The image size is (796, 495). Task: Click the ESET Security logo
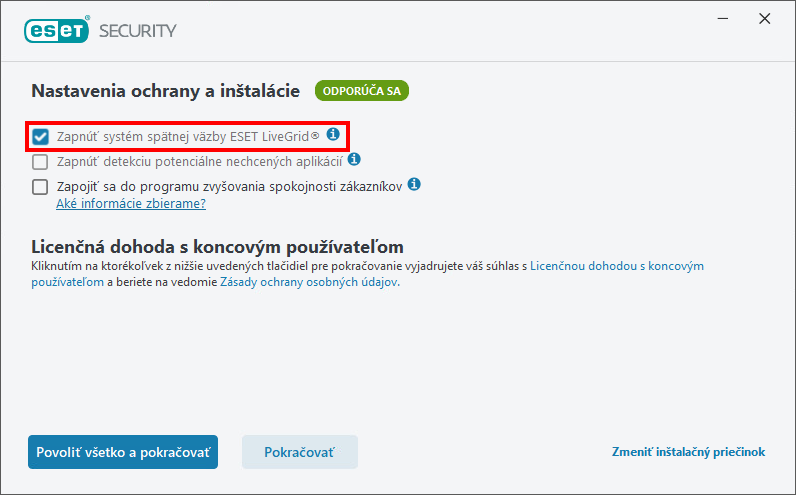click(100, 29)
